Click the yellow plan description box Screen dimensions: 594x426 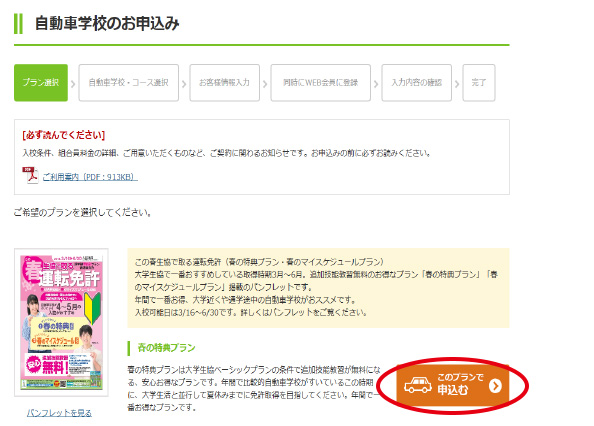[x=318, y=288]
